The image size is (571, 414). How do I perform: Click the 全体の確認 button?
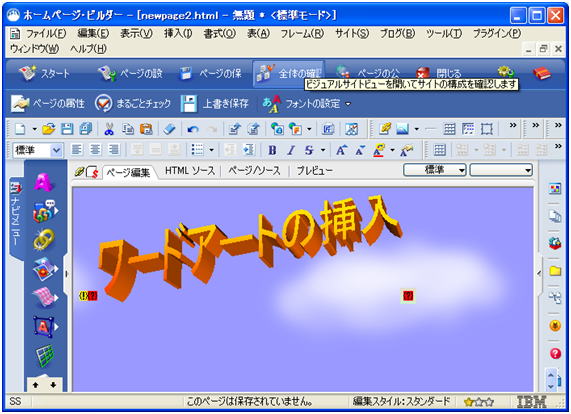288,74
